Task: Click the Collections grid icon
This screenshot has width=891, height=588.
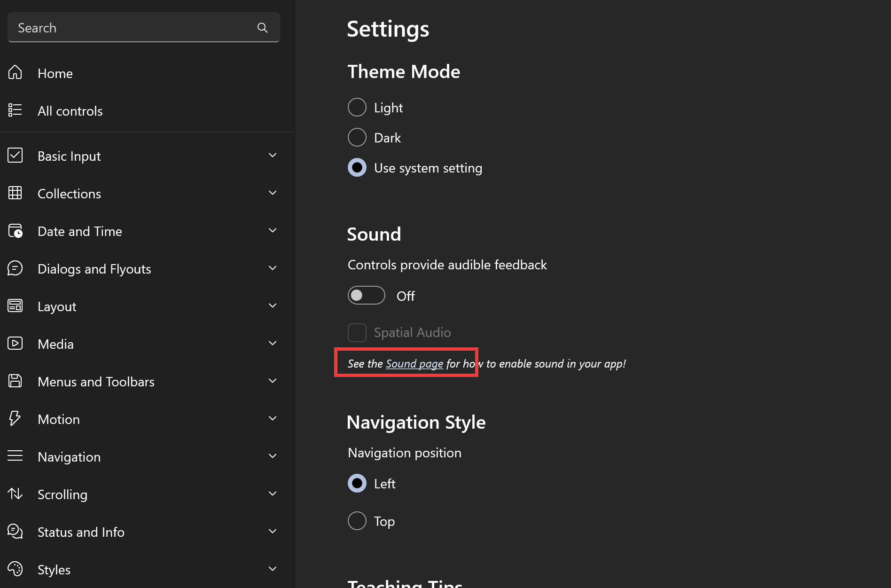Action: coord(15,193)
